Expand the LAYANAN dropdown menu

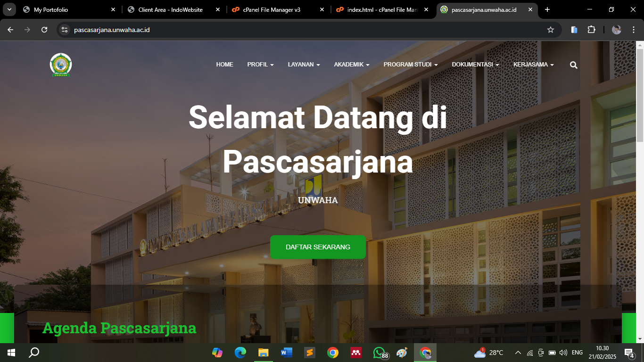(x=304, y=65)
